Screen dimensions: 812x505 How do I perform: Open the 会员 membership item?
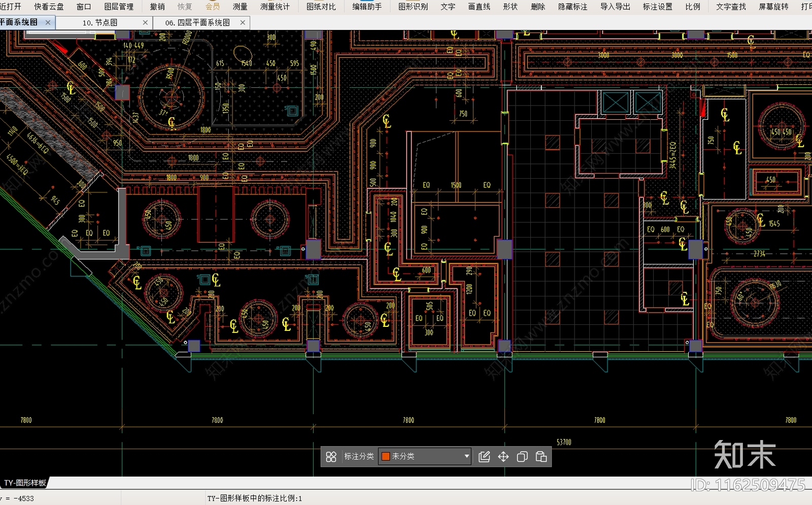click(213, 7)
